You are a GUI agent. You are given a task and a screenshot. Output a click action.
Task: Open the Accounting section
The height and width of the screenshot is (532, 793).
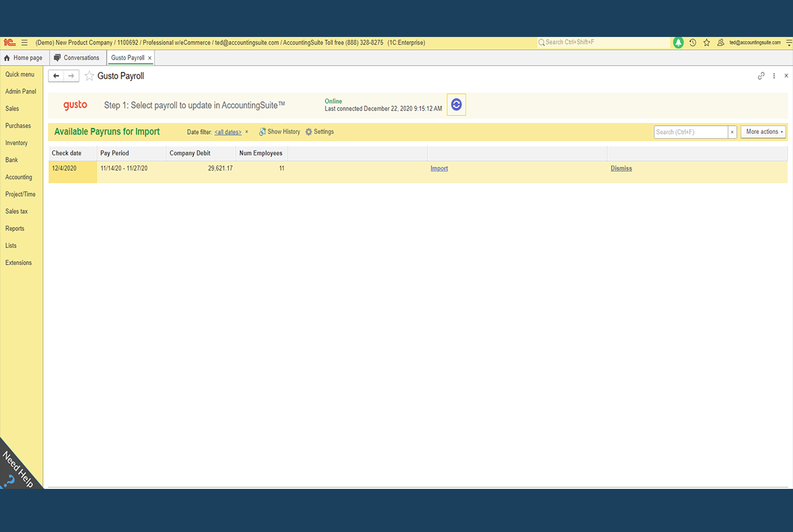coord(18,177)
